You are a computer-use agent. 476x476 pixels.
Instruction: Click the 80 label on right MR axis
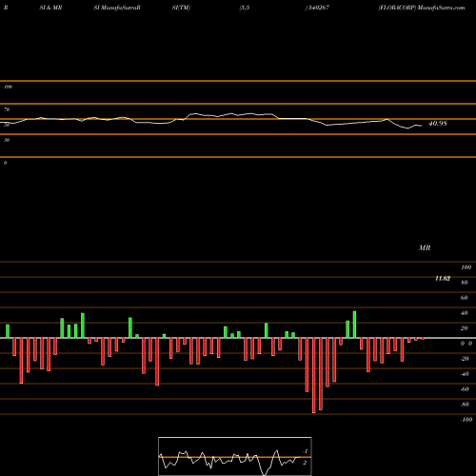(465, 283)
